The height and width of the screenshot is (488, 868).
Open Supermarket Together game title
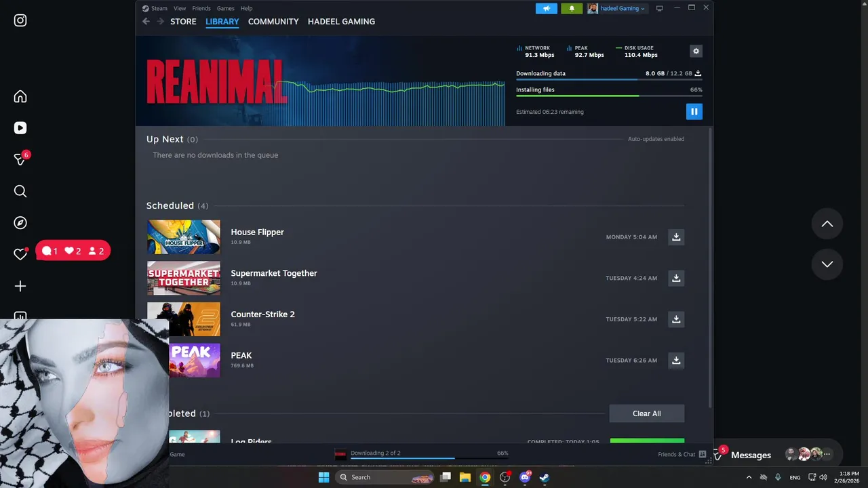tap(274, 273)
